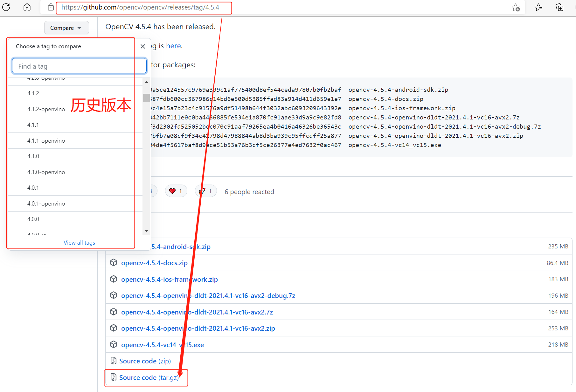Screen dimensions: 576x392
Task: Toggle the heart reaction
Action: tap(176, 191)
